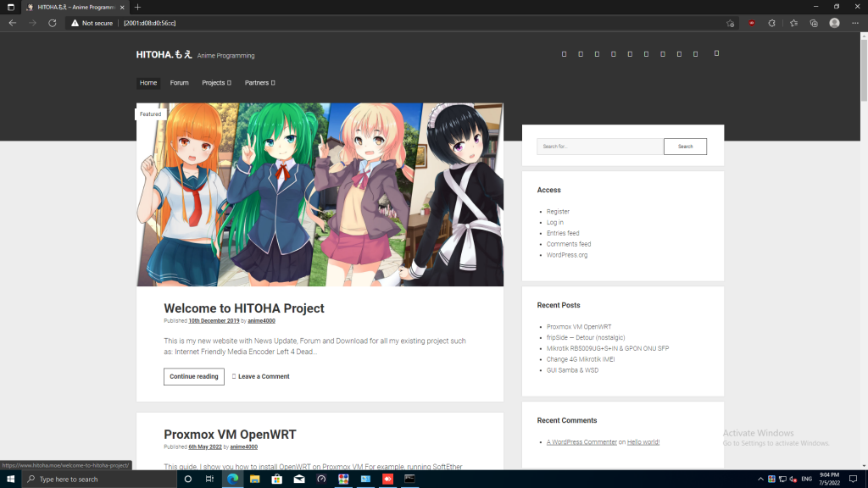Open Task View in the taskbar
Screen dimensions: 868x488
point(210,480)
